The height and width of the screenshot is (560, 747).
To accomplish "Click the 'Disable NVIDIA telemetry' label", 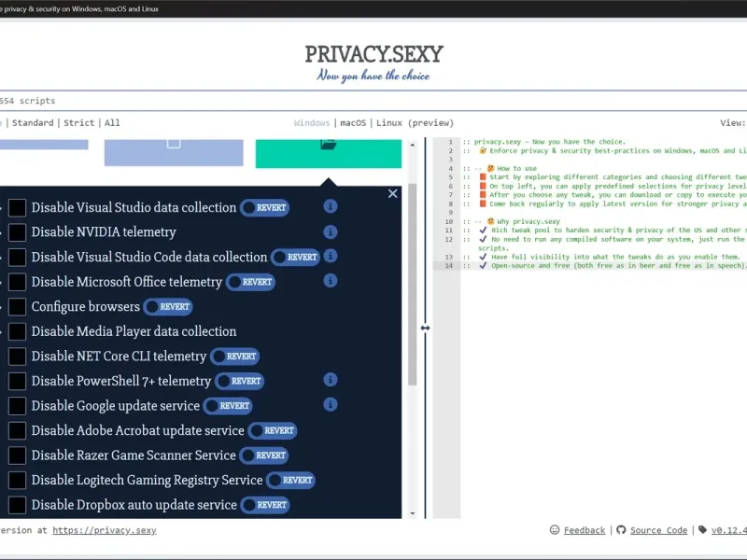I will click(104, 232).
